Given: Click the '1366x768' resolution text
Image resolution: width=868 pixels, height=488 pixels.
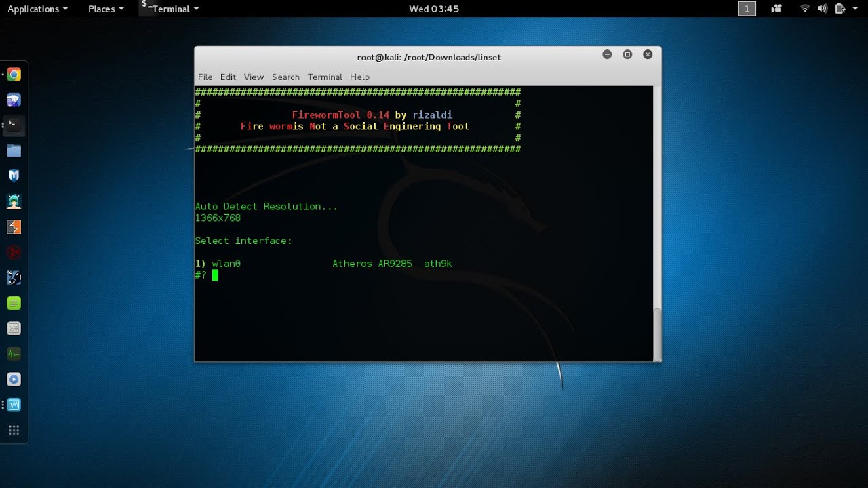Looking at the screenshot, I should (x=218, y=218).
